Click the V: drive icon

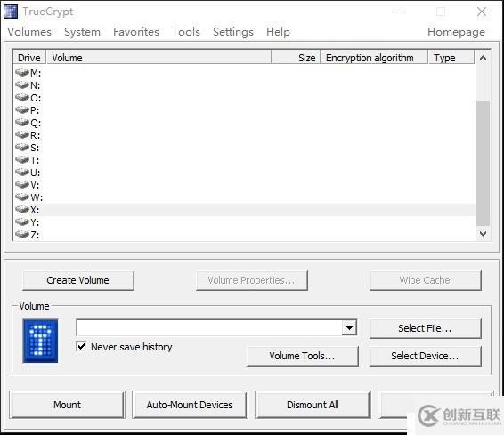(22, 185)
